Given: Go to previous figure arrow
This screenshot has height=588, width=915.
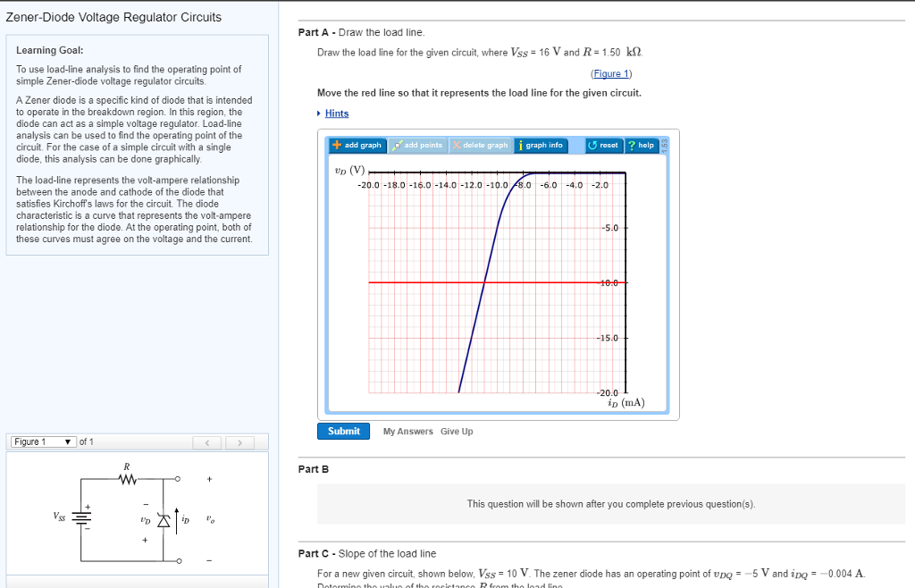Looking at the screenshot, I should coord(206,442).
